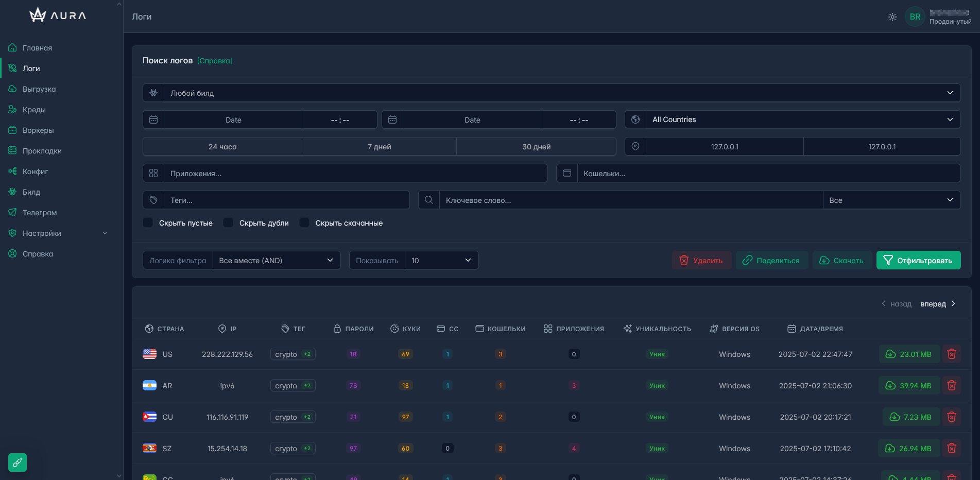The image size is (980, 480).
Task: Download the 7.23 MB log for CU
Action: [x=910, y=417]
